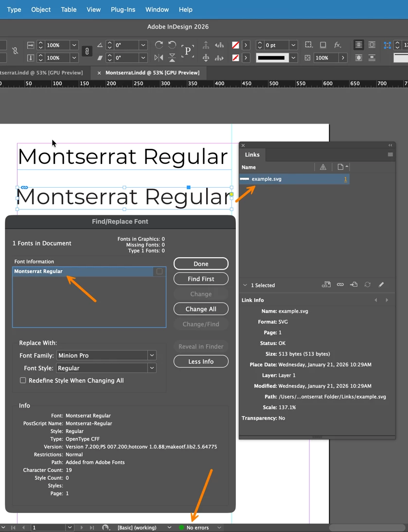This screenshot has height=532, width=408.
Task: Click the Change All button
Action: point(201,309)
